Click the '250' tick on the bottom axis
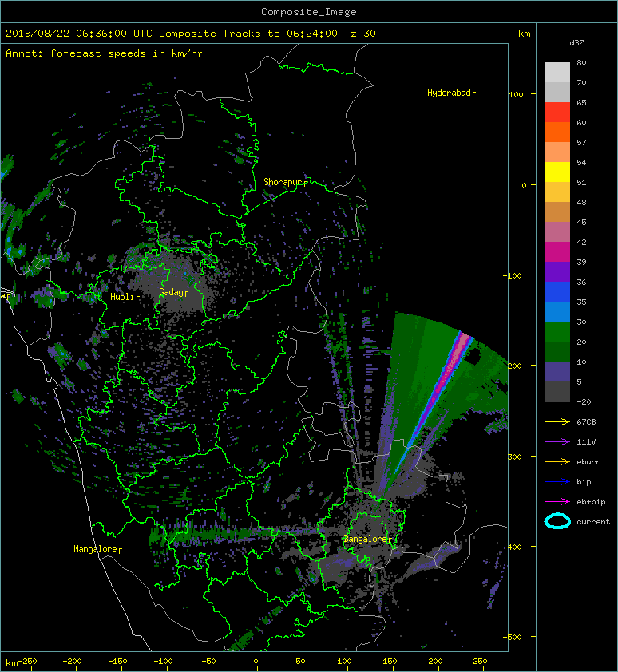 480,662
